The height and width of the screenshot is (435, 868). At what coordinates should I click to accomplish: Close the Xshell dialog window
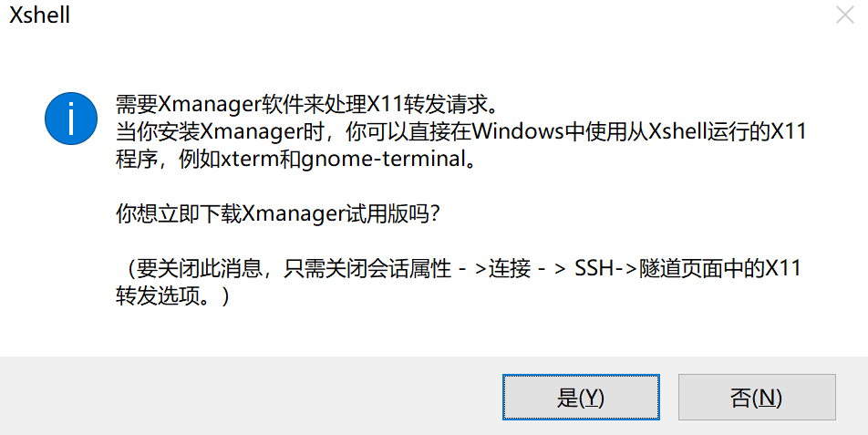tap(844, 16)
